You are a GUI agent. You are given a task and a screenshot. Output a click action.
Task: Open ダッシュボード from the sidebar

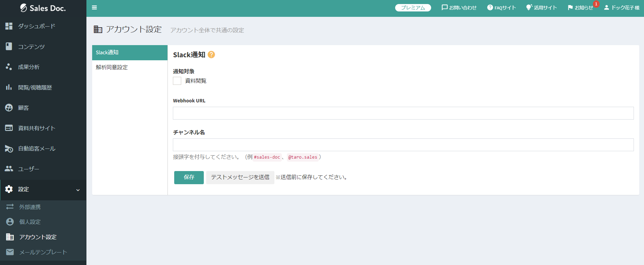[36, 26]
